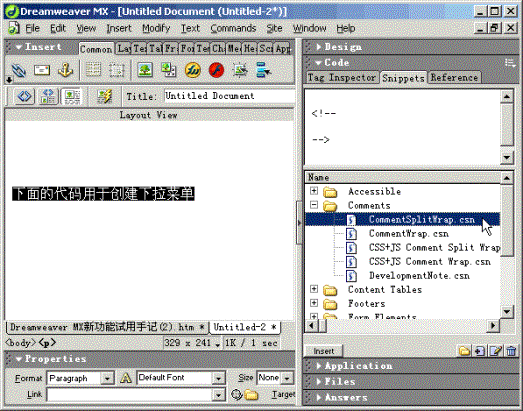Select CommentWrap.csn snippet
This screenshot has width=523, height=411.
click(408, 234)
